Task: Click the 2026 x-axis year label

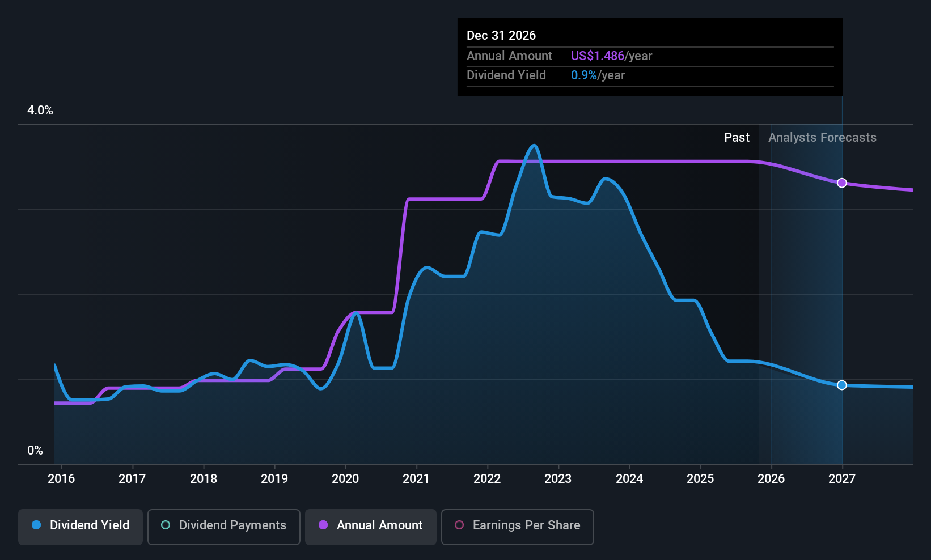Action: click(771, 479)
